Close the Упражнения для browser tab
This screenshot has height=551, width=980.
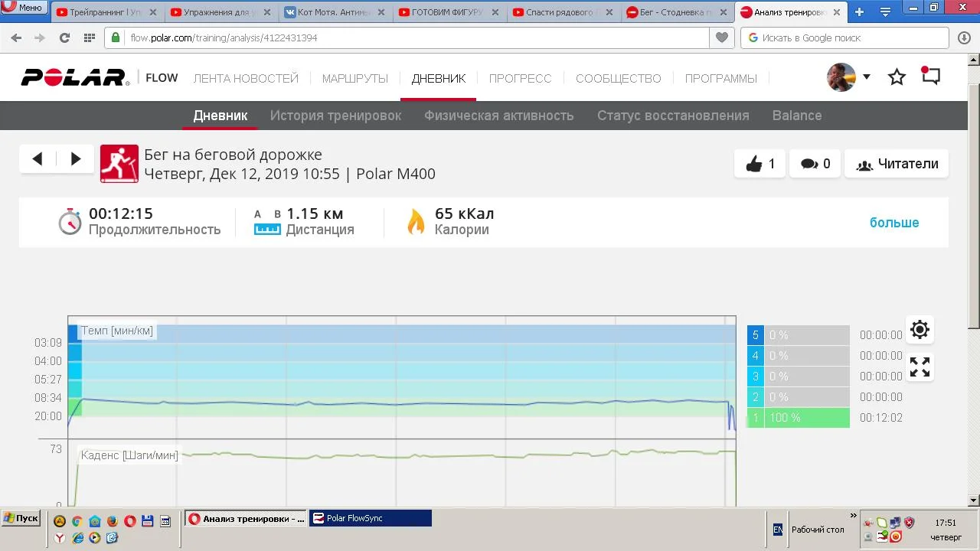coord(267,12)
